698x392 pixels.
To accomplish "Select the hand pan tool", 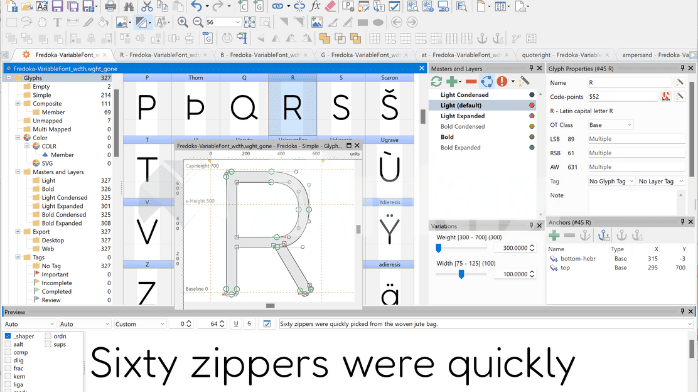I will [x=42, y=22].
